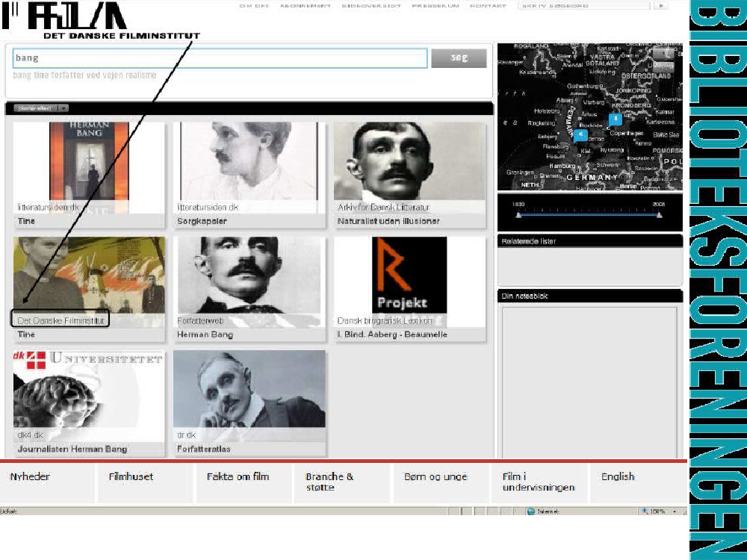Click the middle of the timeline slider bar
747x560 pixels.
589,215
